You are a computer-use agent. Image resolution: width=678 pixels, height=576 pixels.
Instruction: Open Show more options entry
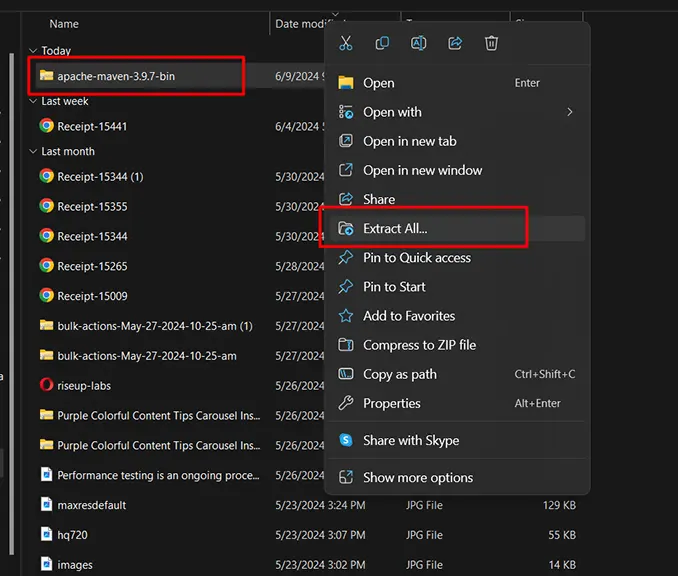tap(417, 478)
